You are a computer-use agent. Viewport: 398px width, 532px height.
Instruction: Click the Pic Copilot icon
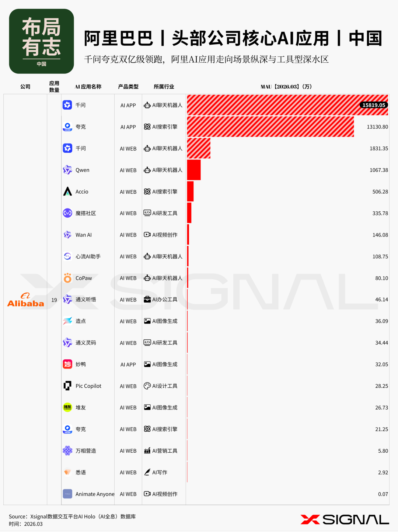[67, 386]
